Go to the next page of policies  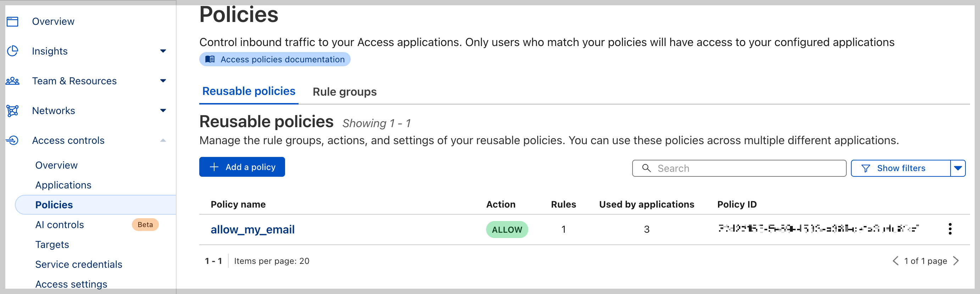tap(956, 261)
